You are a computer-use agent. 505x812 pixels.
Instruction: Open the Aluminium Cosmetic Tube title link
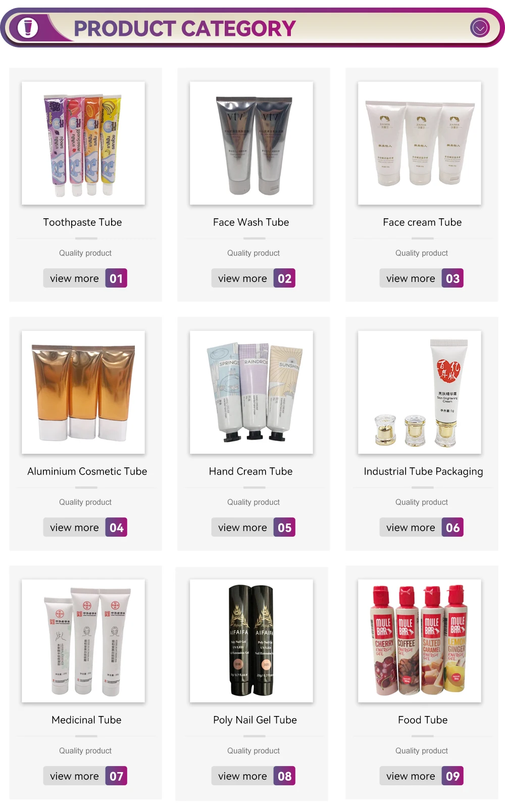(x=87, y=471)
